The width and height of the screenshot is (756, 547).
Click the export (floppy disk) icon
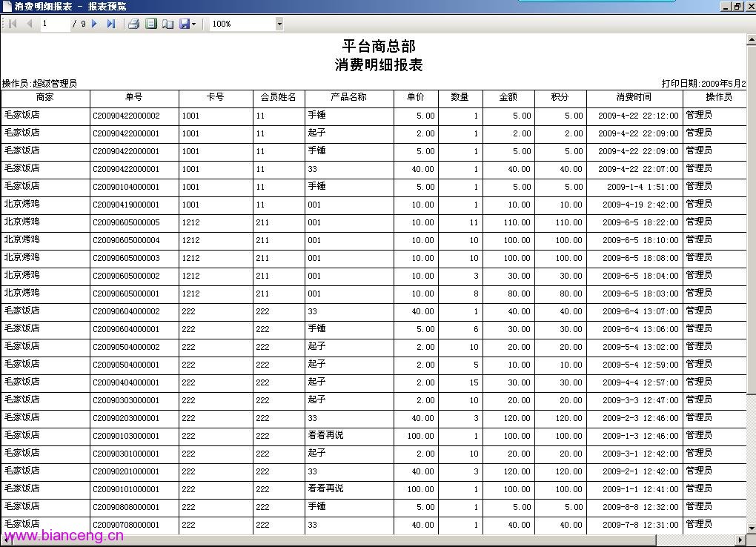click(184, 24)
